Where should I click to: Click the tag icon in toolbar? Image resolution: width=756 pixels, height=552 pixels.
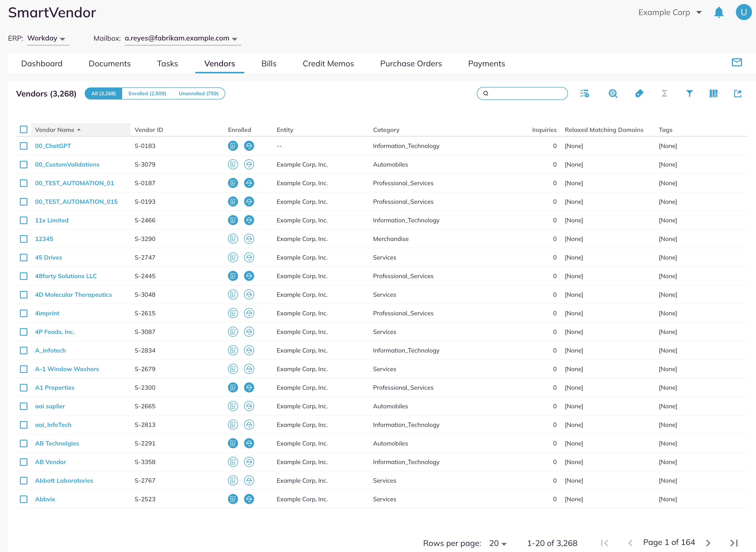[x=639, y=93]
